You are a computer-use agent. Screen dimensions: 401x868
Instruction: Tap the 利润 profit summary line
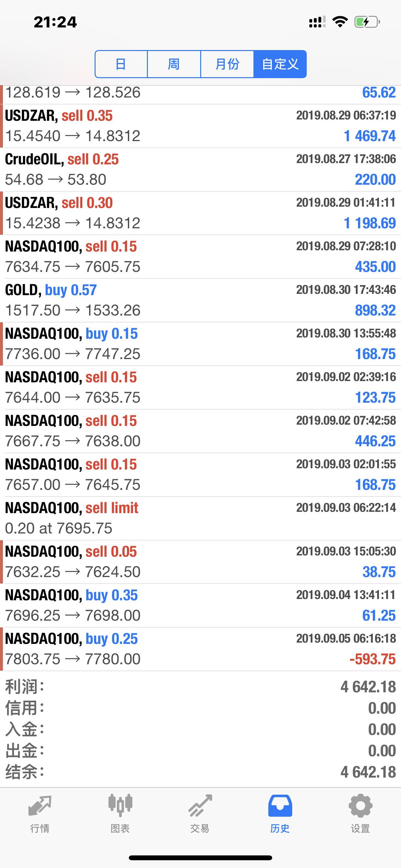(200, 687)
